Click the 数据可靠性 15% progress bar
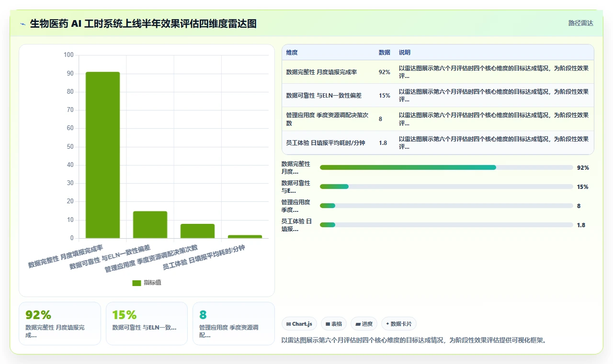 pyautogui.click(x=446, y=187)
